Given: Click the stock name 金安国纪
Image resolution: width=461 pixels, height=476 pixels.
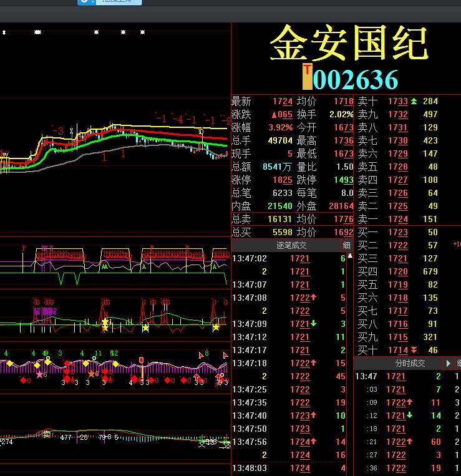Looking at the screenshot, I should pyautogui.click(x=349, y=43).
